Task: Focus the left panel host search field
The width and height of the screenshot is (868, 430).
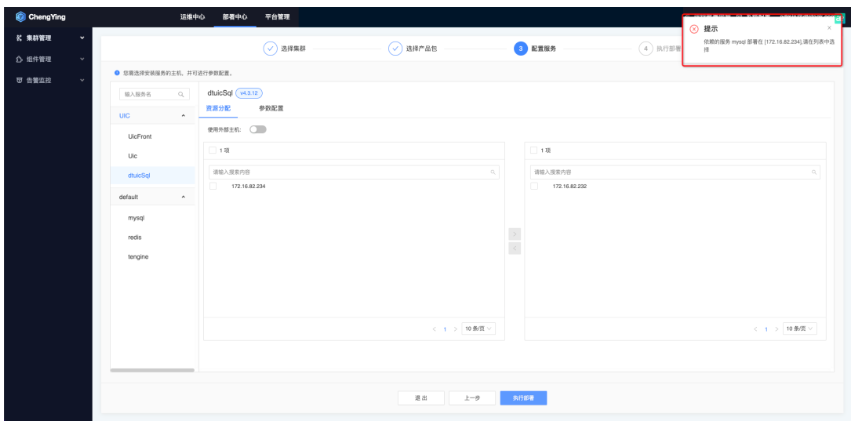Action: pyautogui.click(x=354, y=172)
